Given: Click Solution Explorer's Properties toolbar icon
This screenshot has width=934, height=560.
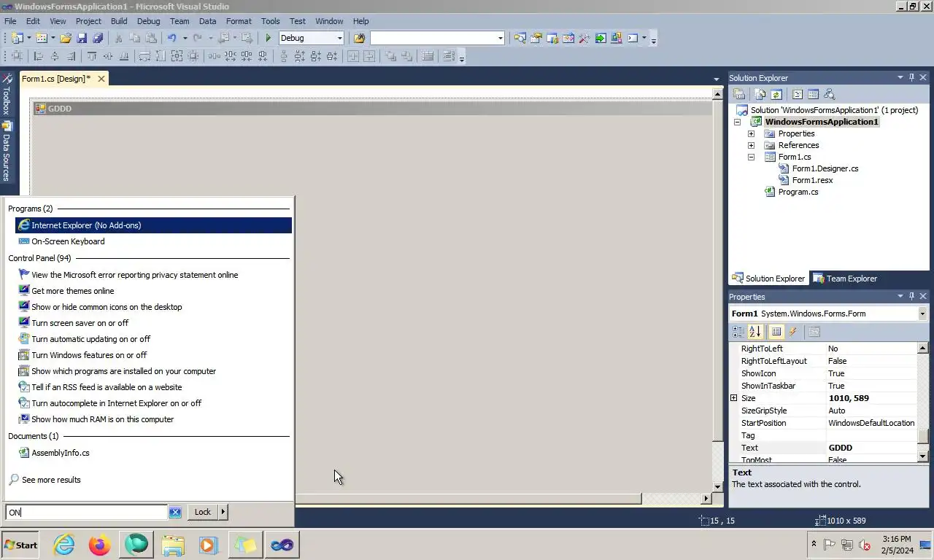Looking at the screenshot, I should [739, 94].
